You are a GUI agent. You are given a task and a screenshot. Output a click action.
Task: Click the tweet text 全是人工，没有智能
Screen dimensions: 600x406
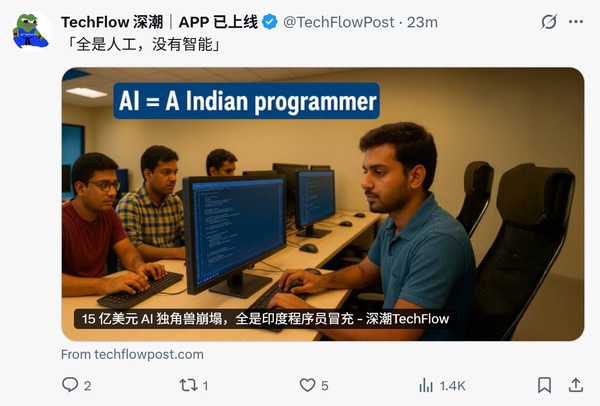144,45
